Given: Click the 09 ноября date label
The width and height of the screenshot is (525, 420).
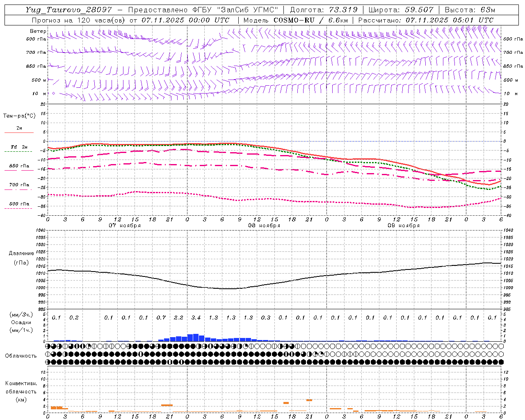Looking at the screenshot, I should [x=404, y=226].
